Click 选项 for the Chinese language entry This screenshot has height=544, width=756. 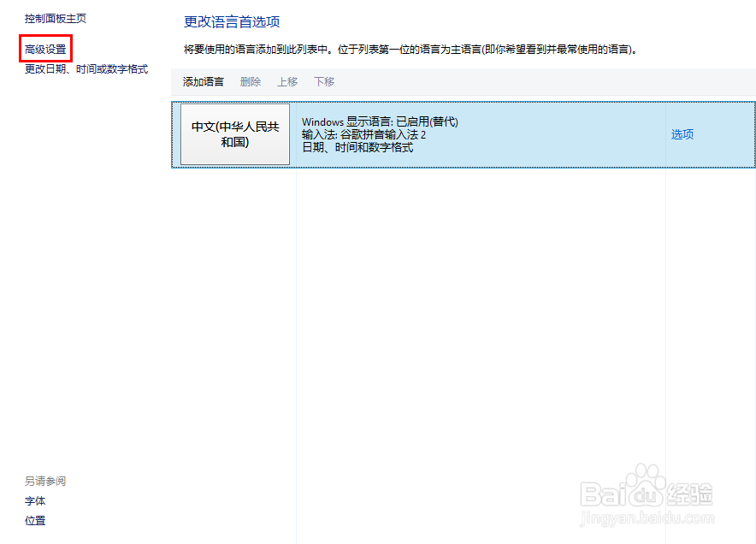coord(682,134)
